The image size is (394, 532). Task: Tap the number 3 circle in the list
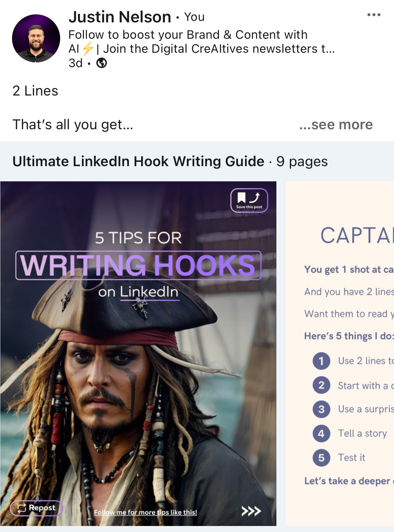click(321, 409)
